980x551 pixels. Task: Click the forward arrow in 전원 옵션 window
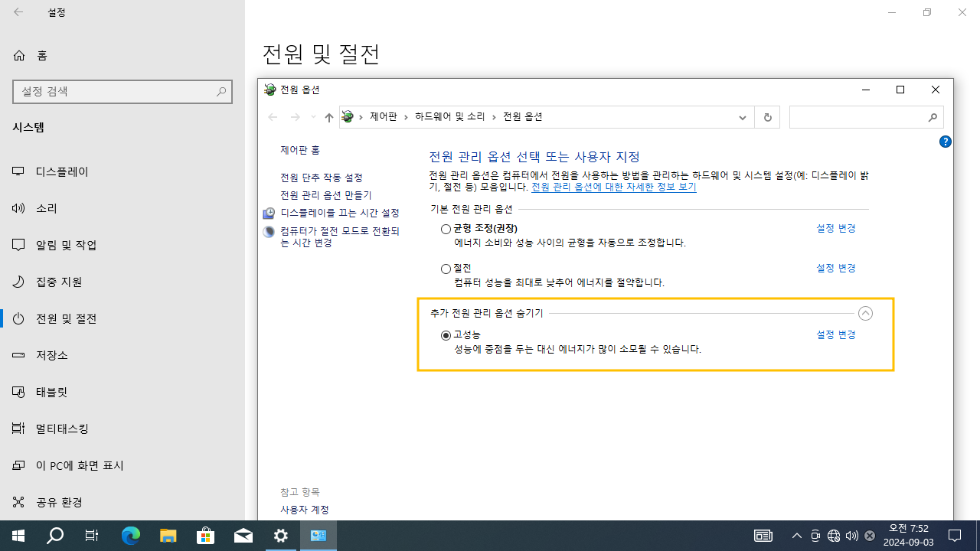(x=296, y=117)
